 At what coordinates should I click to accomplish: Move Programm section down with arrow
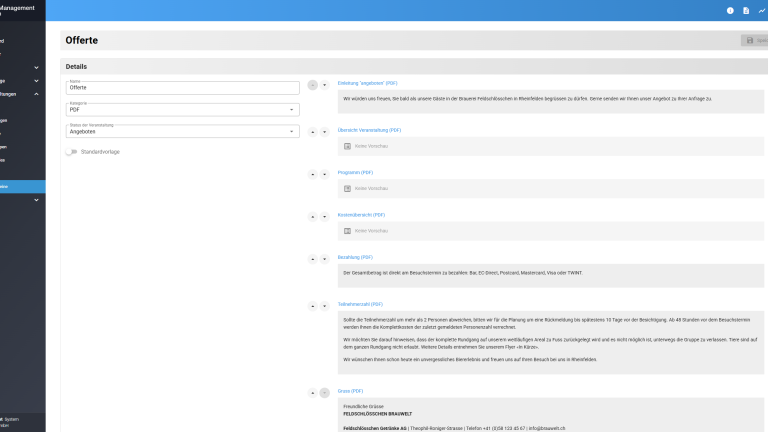point(324,174)
